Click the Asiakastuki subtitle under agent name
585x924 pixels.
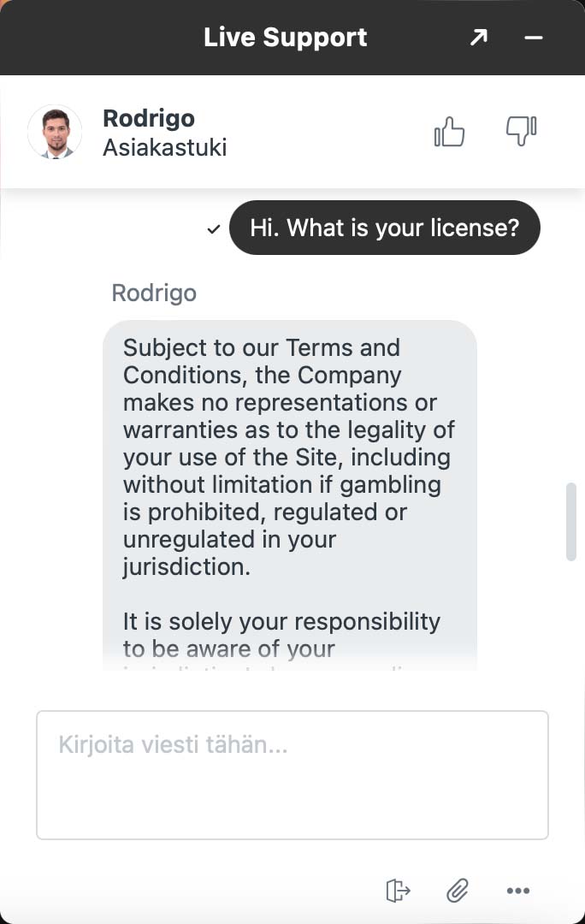(x=164, y=147)
